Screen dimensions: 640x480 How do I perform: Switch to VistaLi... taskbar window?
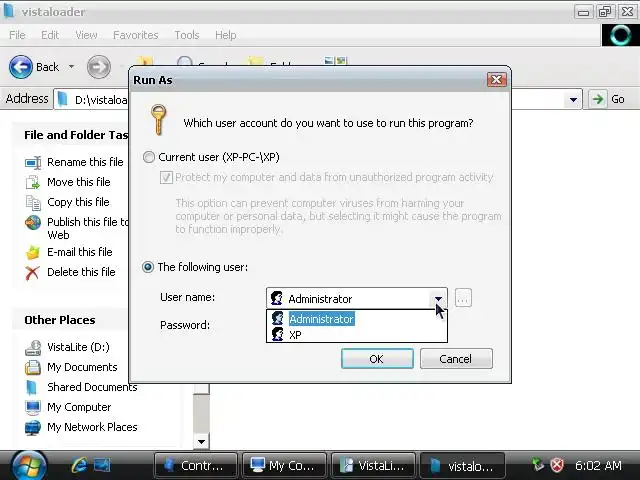[x=373, y=466]
